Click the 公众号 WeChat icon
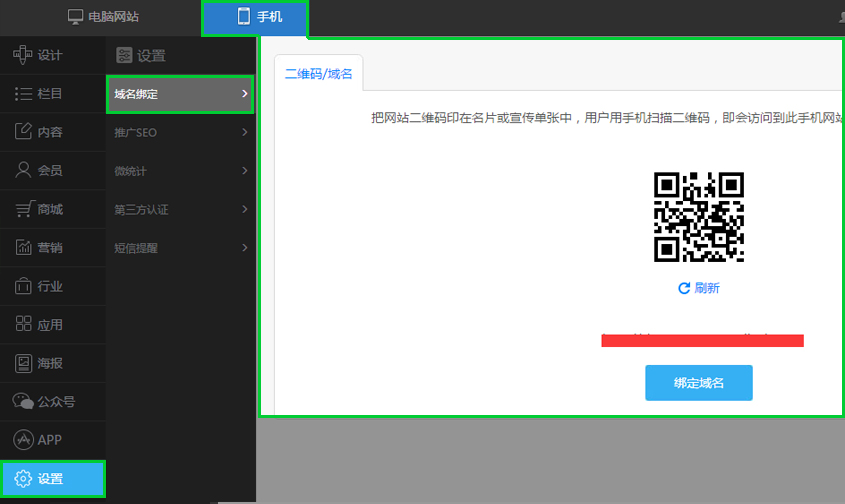The width and height of the screenshot is (845, 504). pyautogui.click(x=23, y=401)
